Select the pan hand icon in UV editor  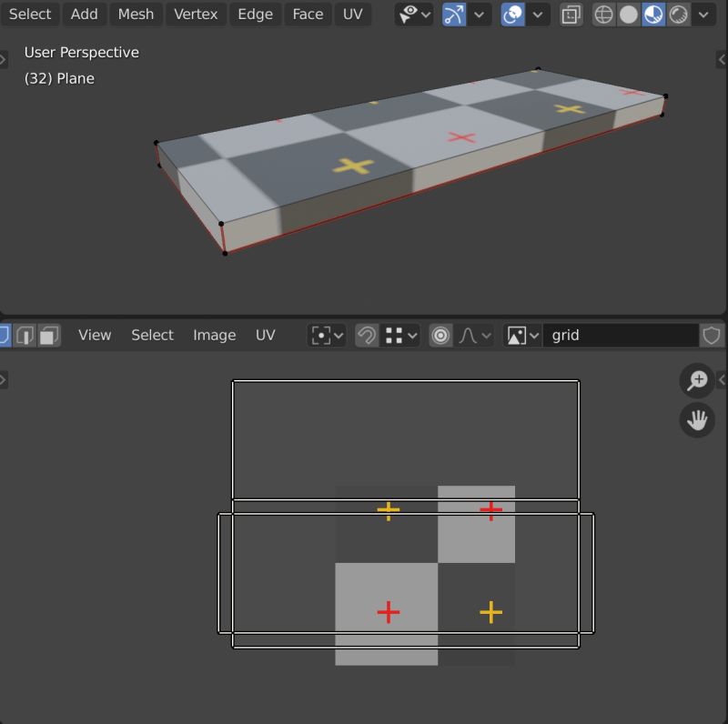click(697, 420)
